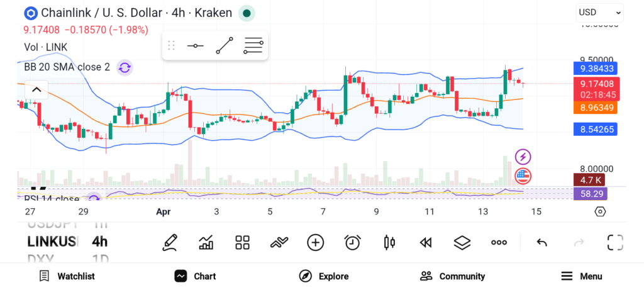644x290 pixels.
Task: Open the object tree layers icon
Action: [x=462, y=242]
